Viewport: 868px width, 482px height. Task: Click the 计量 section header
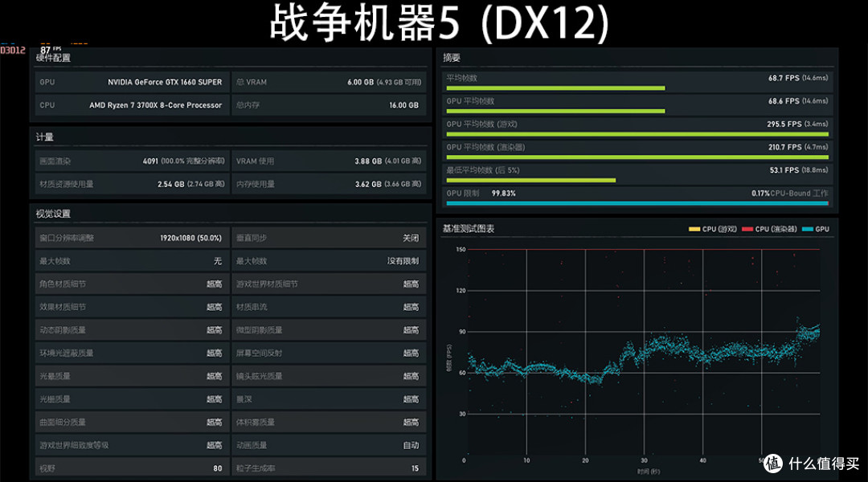[x=45, y=137]
